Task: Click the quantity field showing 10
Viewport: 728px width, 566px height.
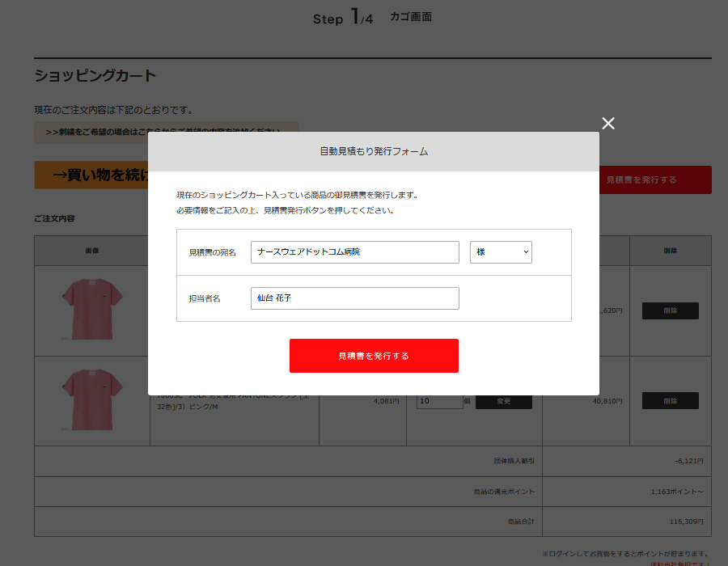Action: pos(439,401)
